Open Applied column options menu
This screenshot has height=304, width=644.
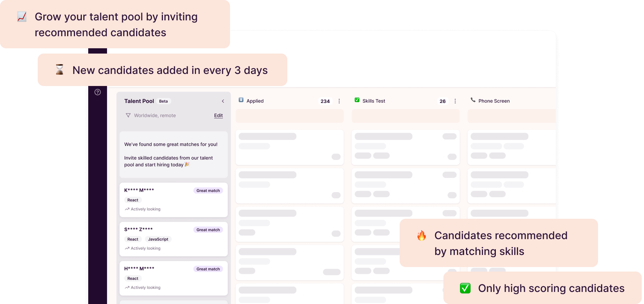tap(339, 101)
